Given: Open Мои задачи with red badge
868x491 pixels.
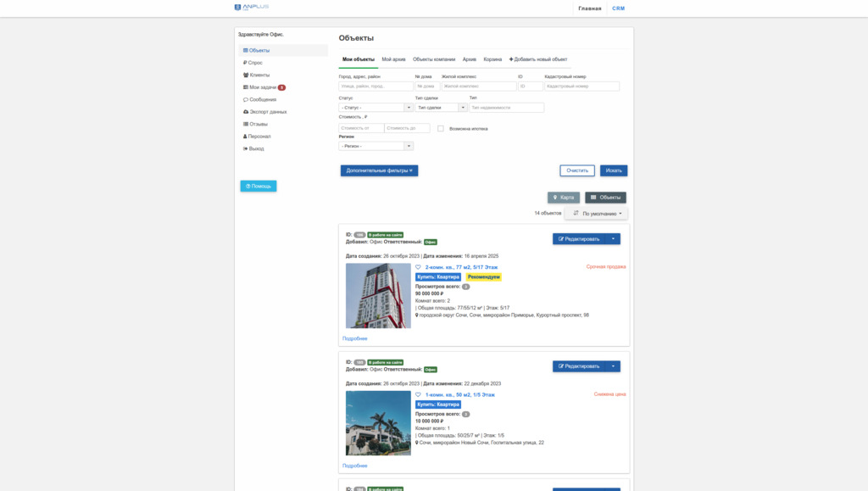Looking at the screenshot, I should pos(264,87).
